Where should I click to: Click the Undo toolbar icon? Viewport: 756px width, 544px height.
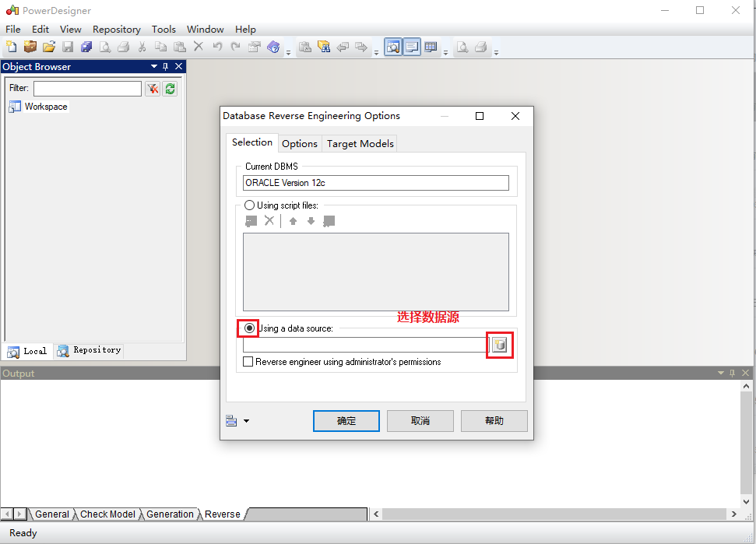pos(217,47)
